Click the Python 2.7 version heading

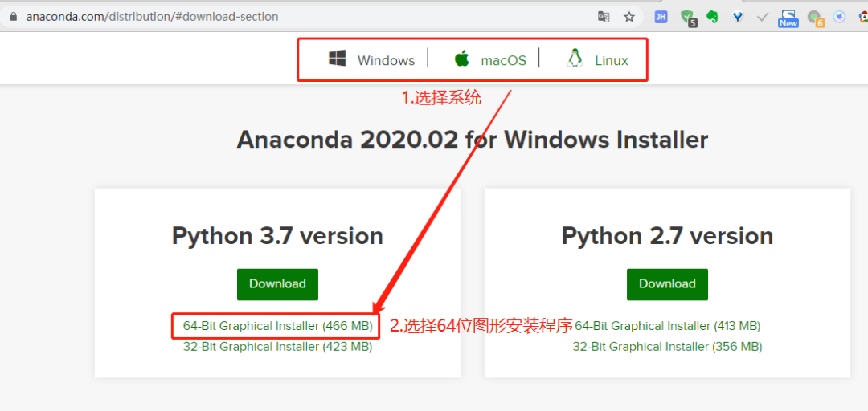(667, 236)
